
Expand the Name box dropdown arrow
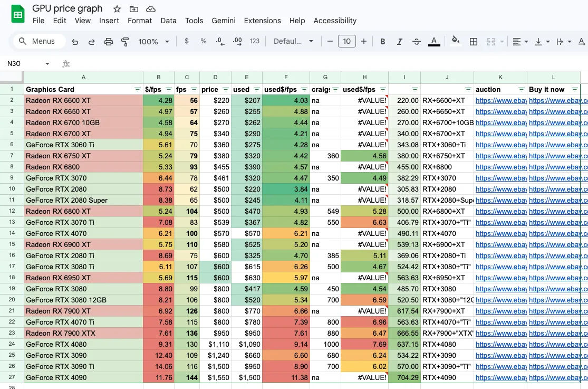tap(47, 64)
